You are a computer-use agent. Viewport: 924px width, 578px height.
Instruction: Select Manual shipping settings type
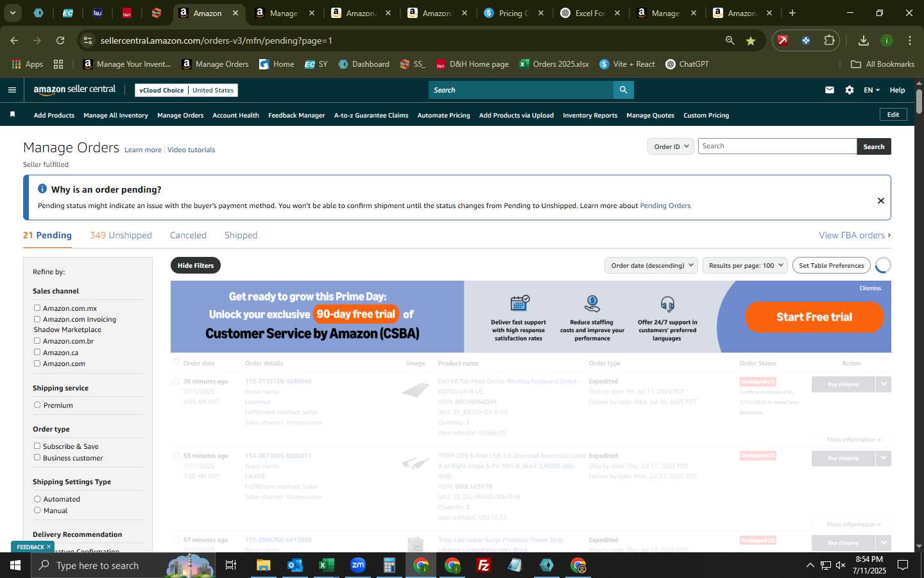(x=37, y=511)
